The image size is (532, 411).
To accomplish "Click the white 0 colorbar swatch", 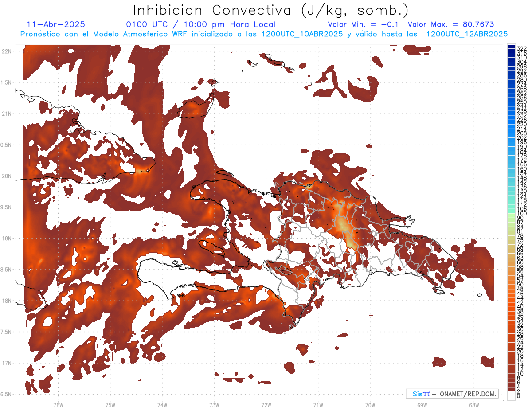I will (511, 396).
